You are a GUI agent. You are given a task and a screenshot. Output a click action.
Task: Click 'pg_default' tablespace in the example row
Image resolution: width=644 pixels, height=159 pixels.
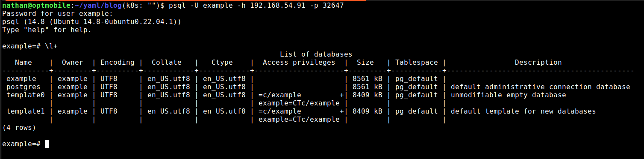pos(417,79)
